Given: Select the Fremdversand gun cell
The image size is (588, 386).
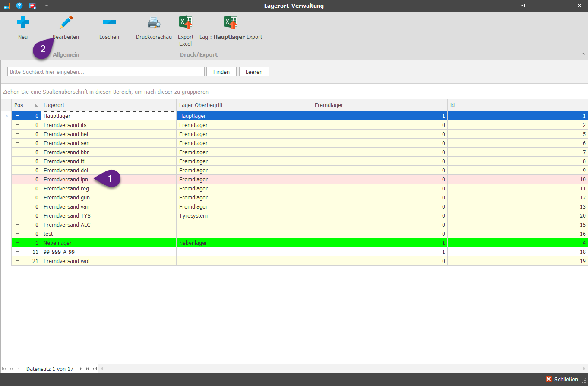Looking at the screenshot, I should pos(108,197).
